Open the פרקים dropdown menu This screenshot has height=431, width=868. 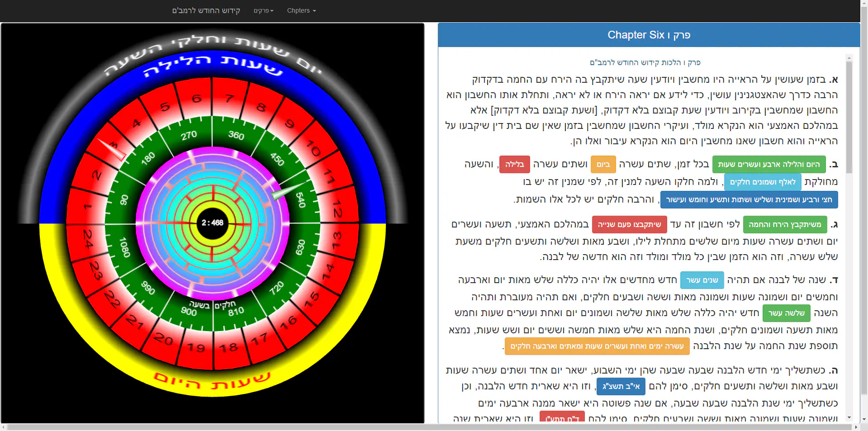[263, 10]
